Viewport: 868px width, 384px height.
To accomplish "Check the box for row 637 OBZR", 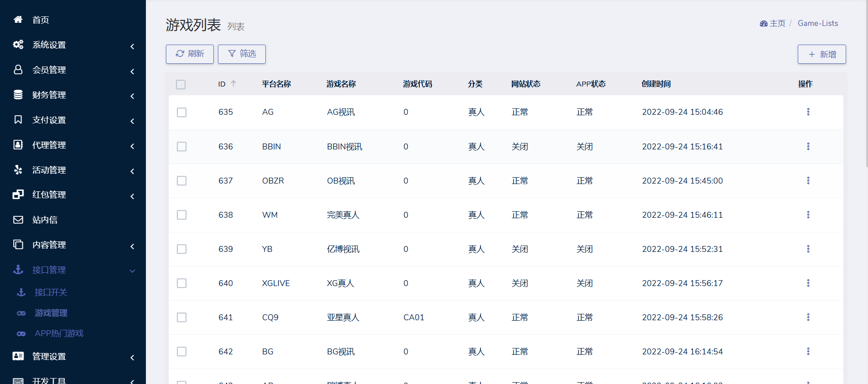I will [181, 181].
